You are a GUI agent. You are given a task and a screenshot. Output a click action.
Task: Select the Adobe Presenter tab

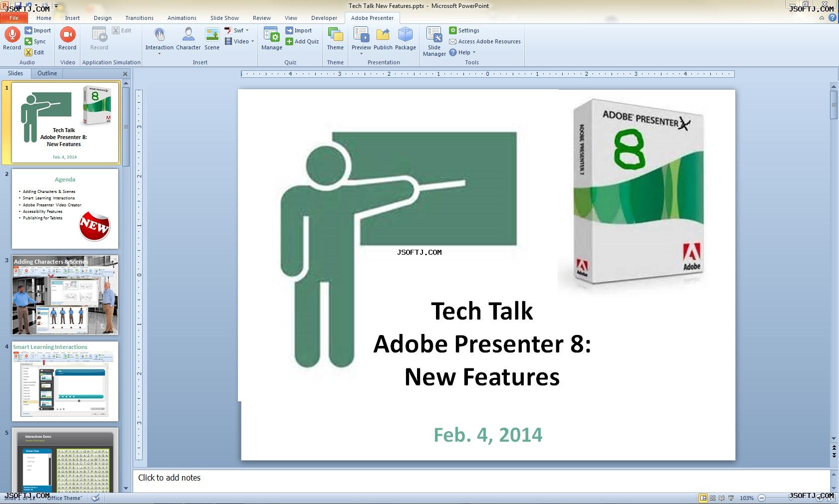coord(372,18)
